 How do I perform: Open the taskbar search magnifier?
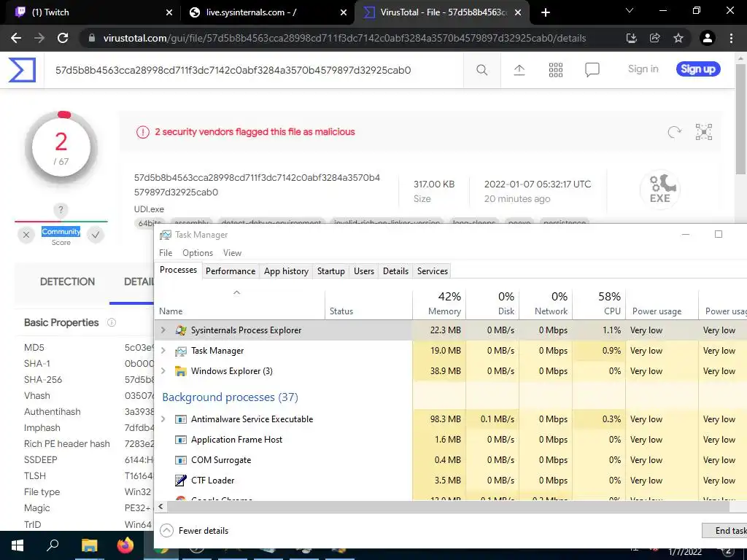point(53,545)
